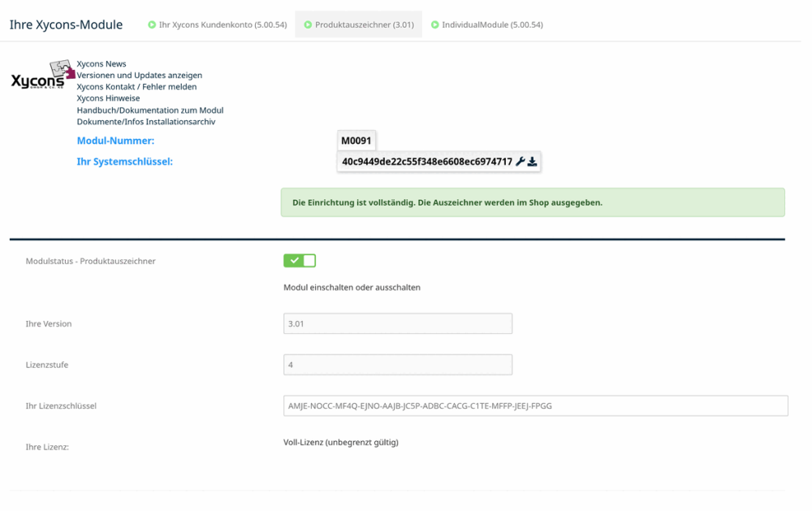Click green status icon on Kundenkonto tab
Image resolution: width=812 pixels, height=511 pixels.
(152, 25)
